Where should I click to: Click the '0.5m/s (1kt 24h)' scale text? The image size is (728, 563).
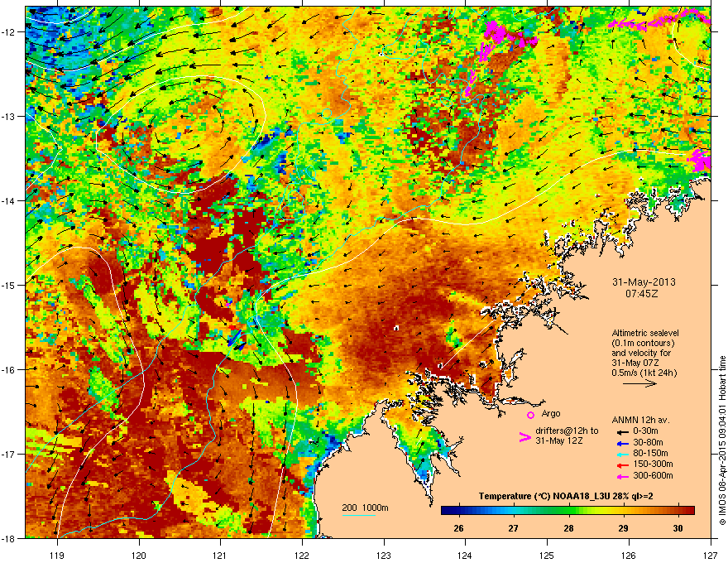pyautogui.click(x=644, y=373)
